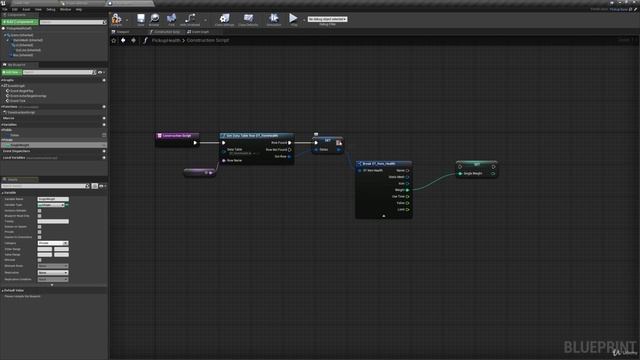Open Class Settings from the toolbar
The width and height of the screenshot is (640, 360).
(x=224, y=19)
